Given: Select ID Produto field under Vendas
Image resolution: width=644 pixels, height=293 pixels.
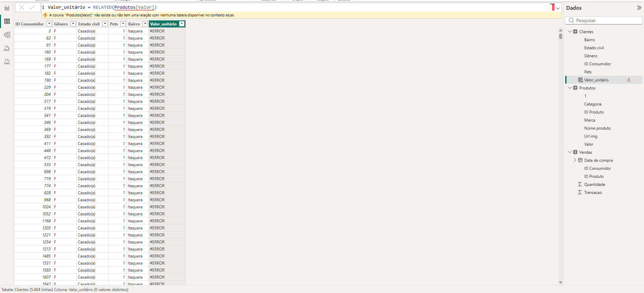Looking at the screenshot, I should pyautogui.click(x=594, y=176).
